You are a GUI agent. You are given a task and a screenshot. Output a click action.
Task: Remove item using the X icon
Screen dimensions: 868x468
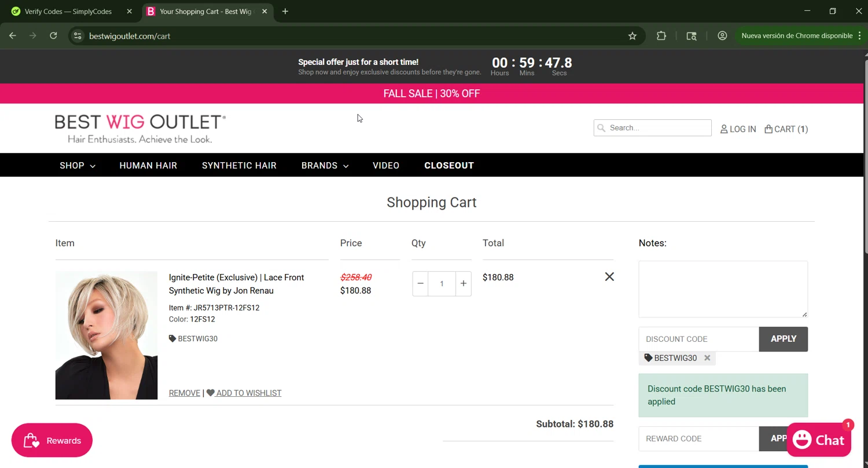tap(609, 277)
